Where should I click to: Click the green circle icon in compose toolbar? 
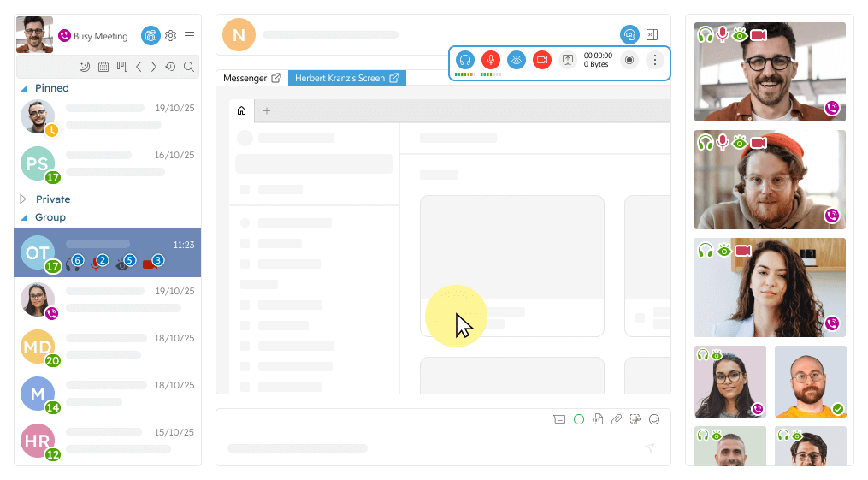pos(579,419)
